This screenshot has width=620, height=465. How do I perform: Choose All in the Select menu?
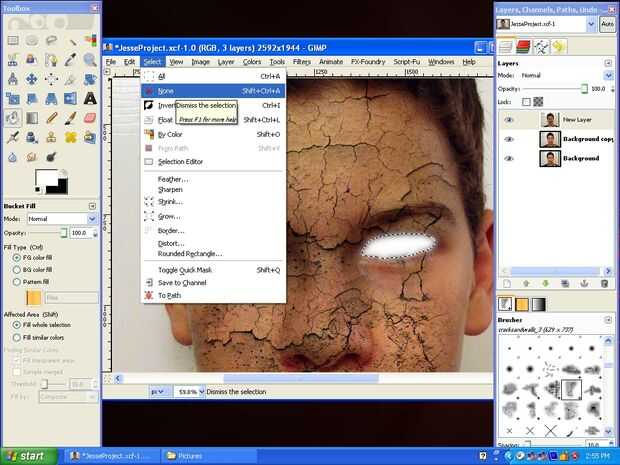213,76
